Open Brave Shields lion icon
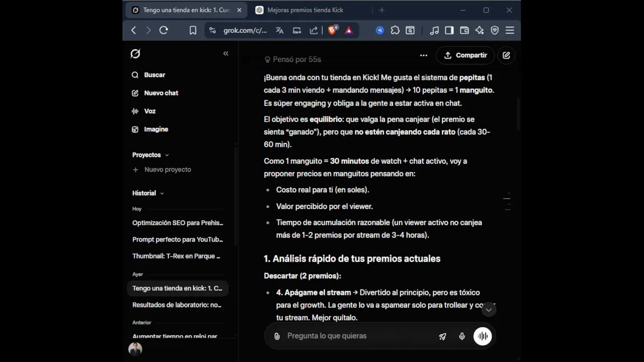 pos(333,30)
